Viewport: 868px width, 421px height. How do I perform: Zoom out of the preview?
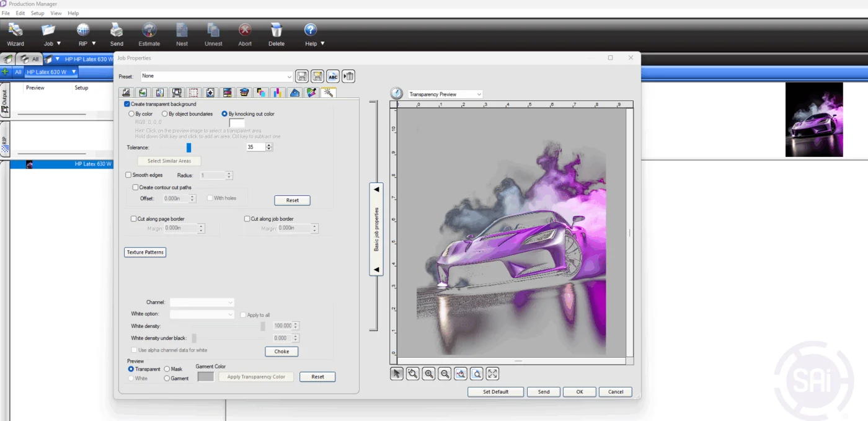click(x=445, y=373)
